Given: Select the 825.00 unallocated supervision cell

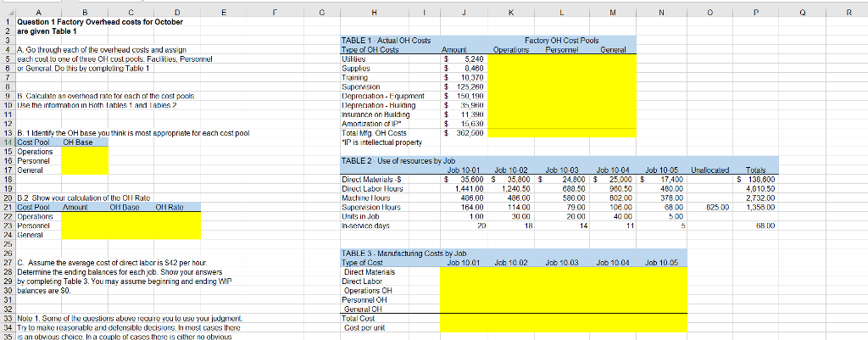Looking at the screenshot, I should point(711,207).
